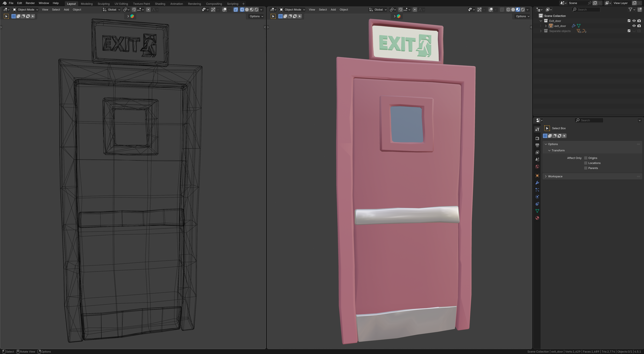Viewport: 644px width, 354px height.
Task: Open File menu
Action: pyautogui.click(x=11, y=3)
